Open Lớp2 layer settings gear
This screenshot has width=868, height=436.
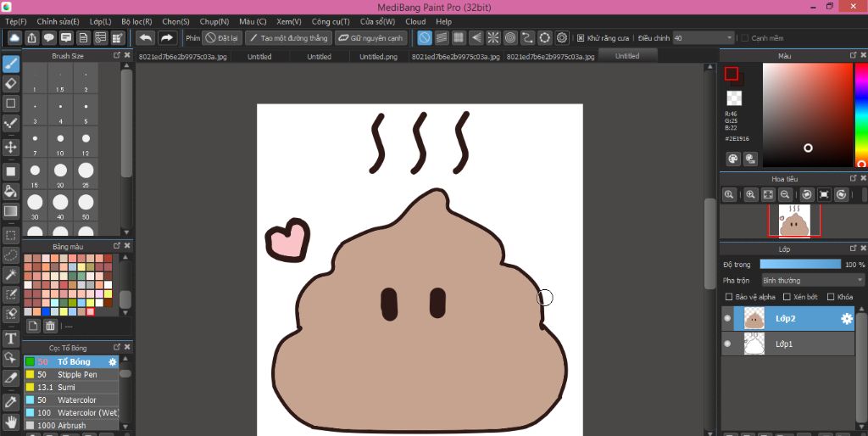pos(847,319)
